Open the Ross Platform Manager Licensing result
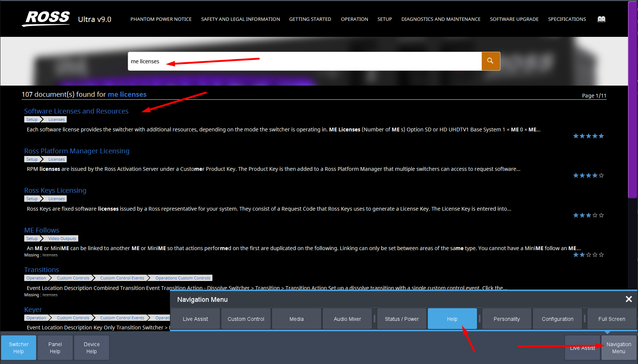Image resolution: width=638 pixels, height=364 pixels. (77, 151)
